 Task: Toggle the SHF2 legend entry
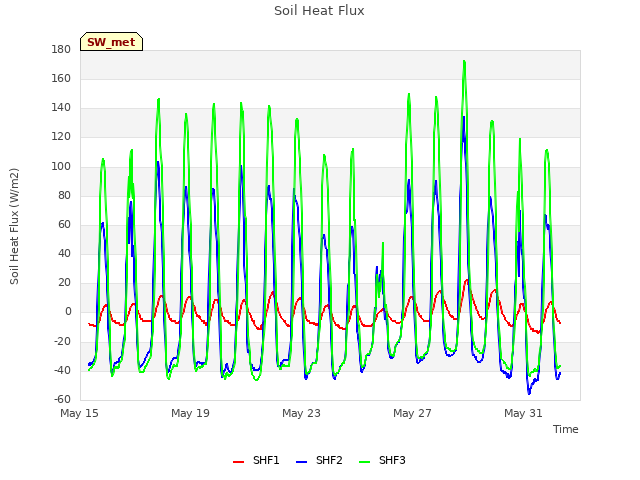pyautogui.click(x=319, y=460)
